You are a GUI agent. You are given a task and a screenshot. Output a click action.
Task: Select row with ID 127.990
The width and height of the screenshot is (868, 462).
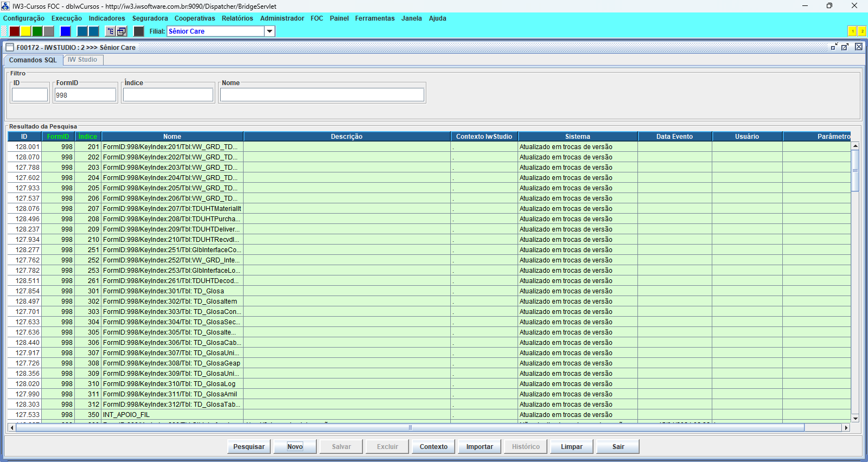point(429,394)
